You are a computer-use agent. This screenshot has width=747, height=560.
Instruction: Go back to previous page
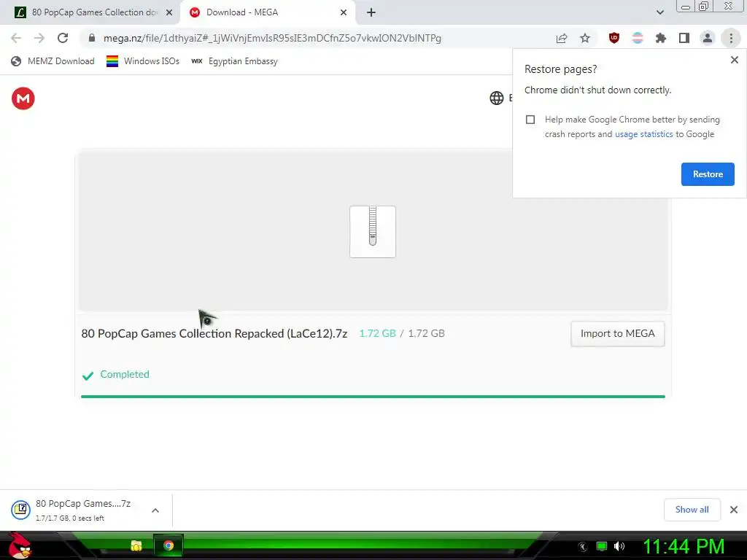16,38
